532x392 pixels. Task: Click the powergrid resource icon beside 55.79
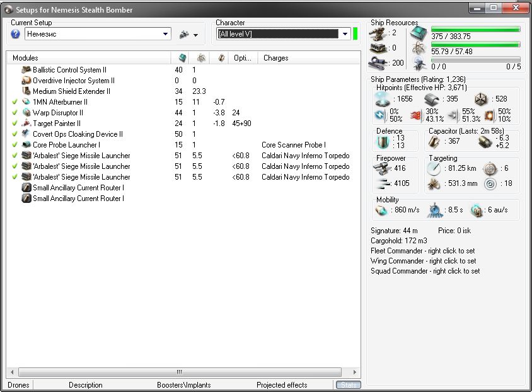[x=419, y=49]
